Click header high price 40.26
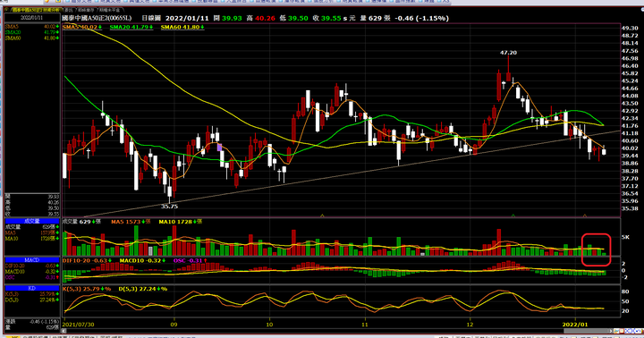 pos(265,18)
